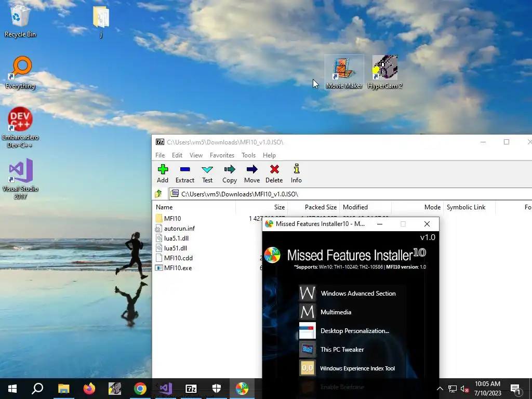Sort by the Packed Size column header

coord(314,207)
